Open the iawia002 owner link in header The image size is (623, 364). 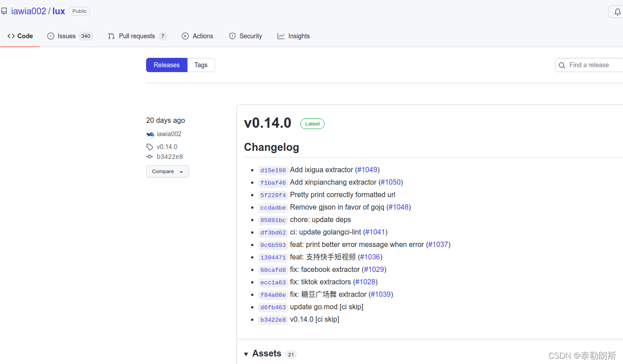coord(29,11)
